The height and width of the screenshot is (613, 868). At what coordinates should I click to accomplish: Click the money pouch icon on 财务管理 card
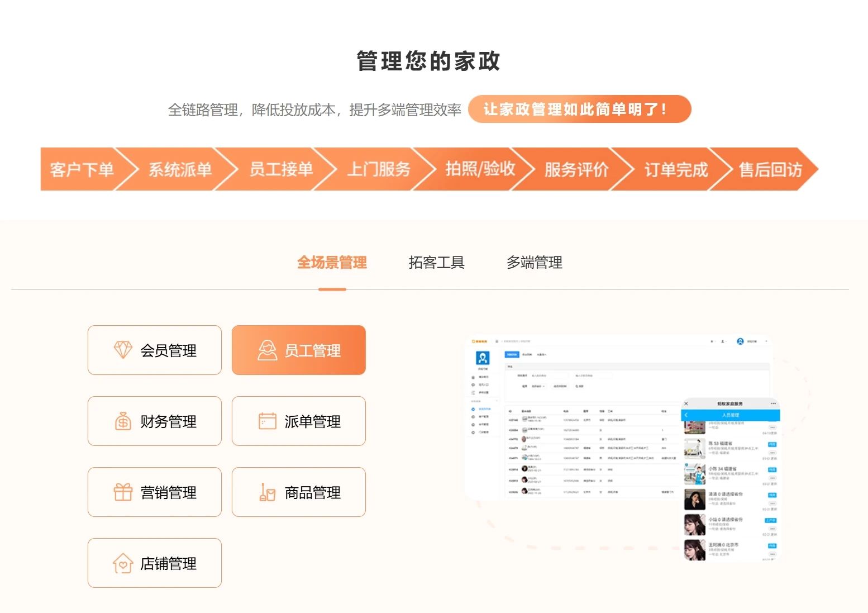click(x=123, y=422)
